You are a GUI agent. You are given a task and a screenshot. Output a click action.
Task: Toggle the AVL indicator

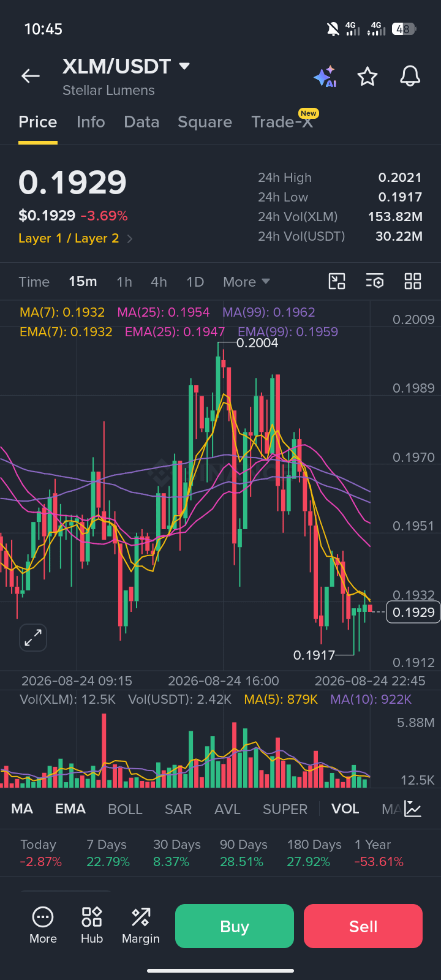pos(227,809)
